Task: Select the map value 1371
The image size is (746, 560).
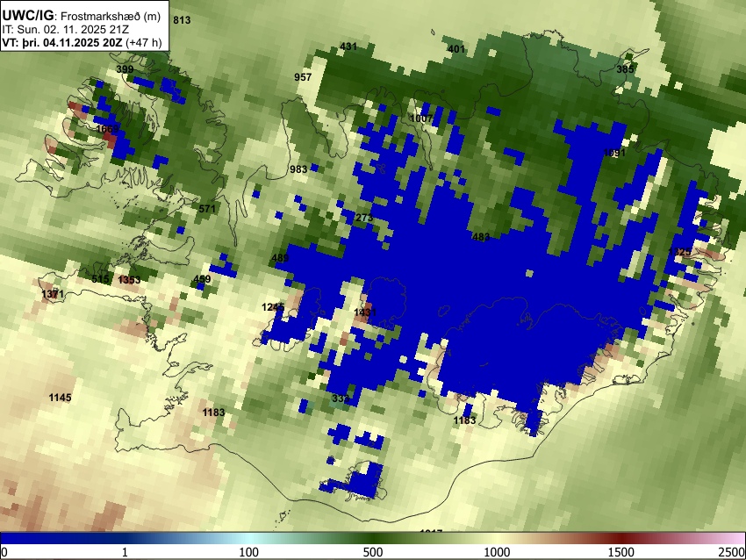Action: (x=53, y=295)
